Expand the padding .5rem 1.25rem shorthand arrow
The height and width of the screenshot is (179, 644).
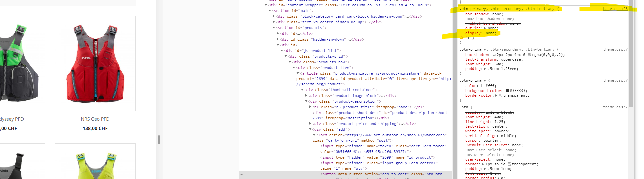485,69
